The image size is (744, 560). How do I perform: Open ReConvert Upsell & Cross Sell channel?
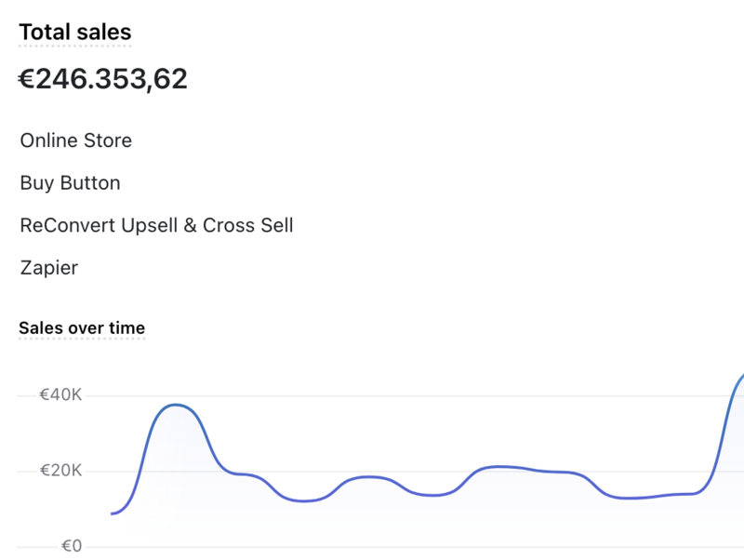pyautogui.click(x=156, y=225)
